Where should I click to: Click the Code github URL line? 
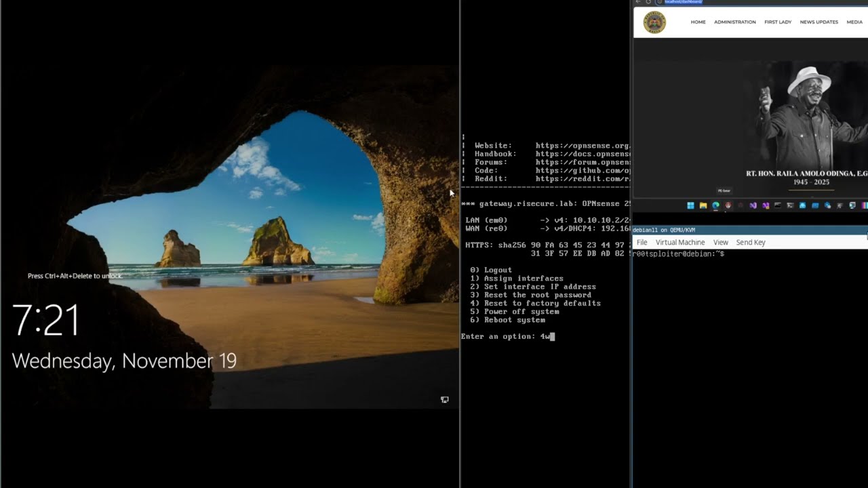(x=552, y=171)
